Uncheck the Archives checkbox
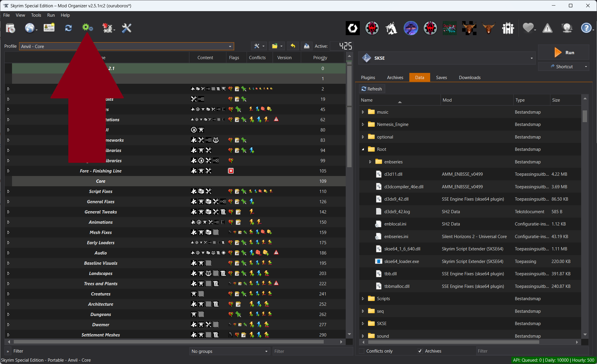The image size is (597, 364). 420,351
